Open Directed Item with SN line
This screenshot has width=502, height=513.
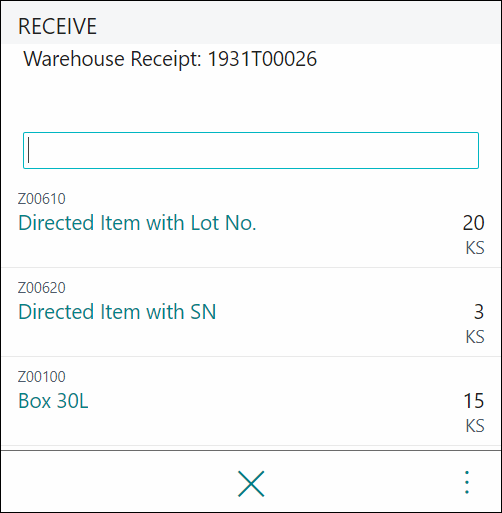pyautogui.click(x=117, y=312)
